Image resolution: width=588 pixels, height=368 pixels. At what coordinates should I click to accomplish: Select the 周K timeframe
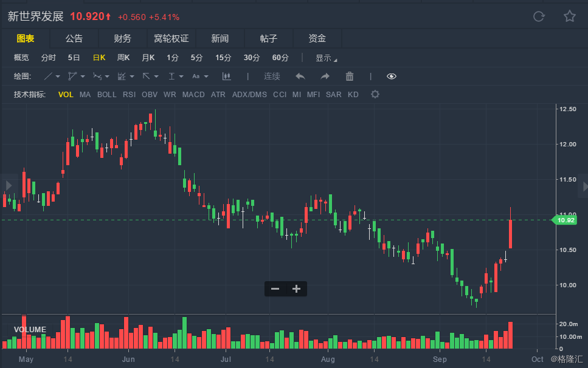point(123,58)
